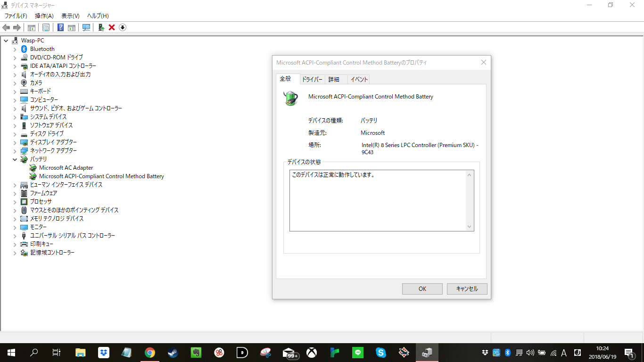Open Dropbox from the taskbar
The image size is (644, 362).
[104, 353]
